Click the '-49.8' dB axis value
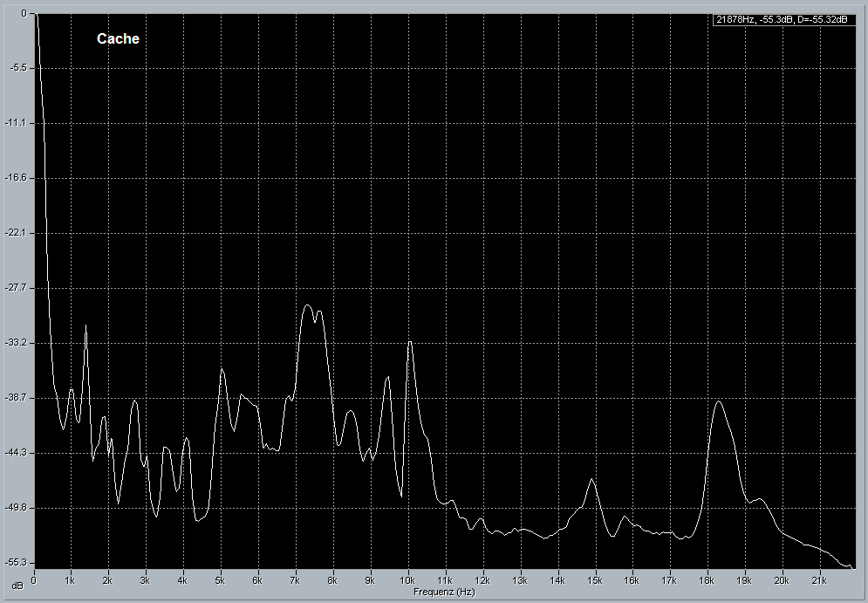 pos(16,508)
